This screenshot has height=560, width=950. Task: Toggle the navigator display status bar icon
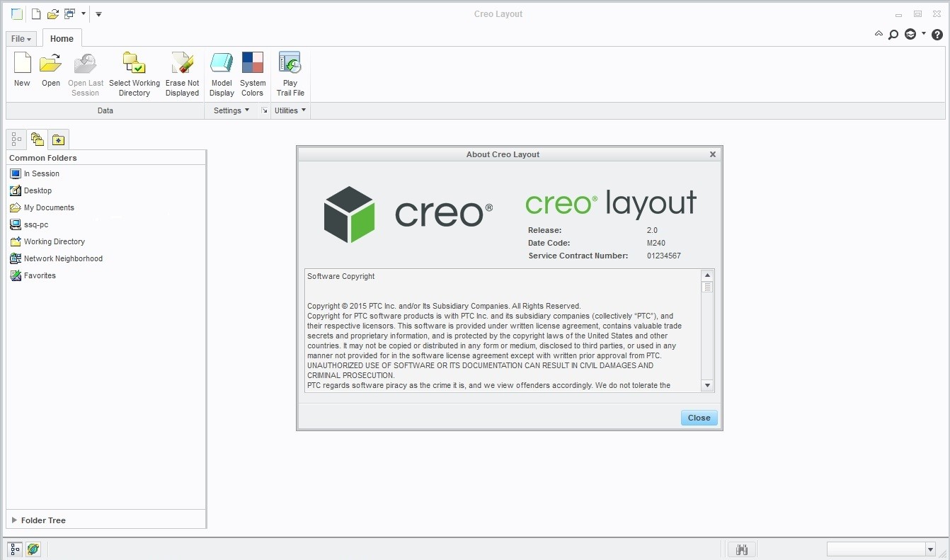(15, 549)
